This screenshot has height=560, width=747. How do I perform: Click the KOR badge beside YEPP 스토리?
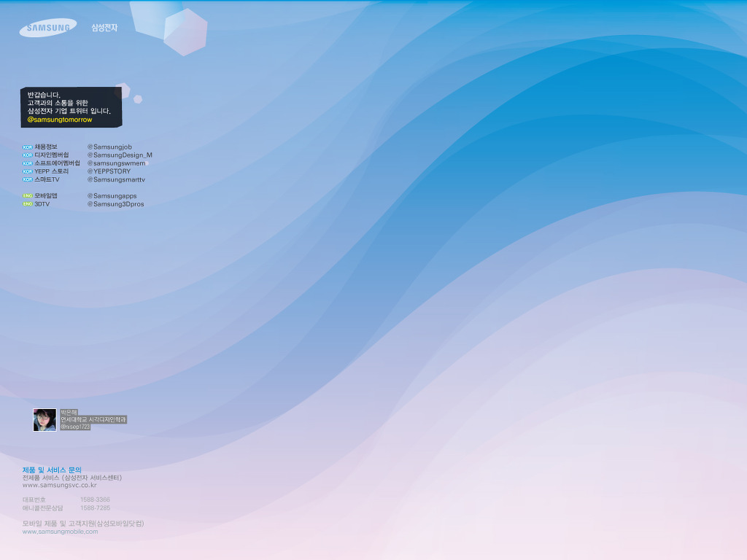coord(28,171)
